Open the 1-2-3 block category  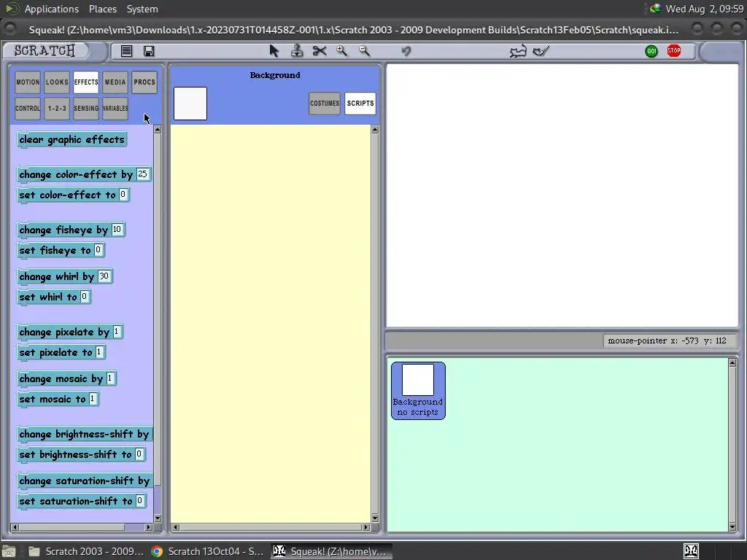(57, 109)
